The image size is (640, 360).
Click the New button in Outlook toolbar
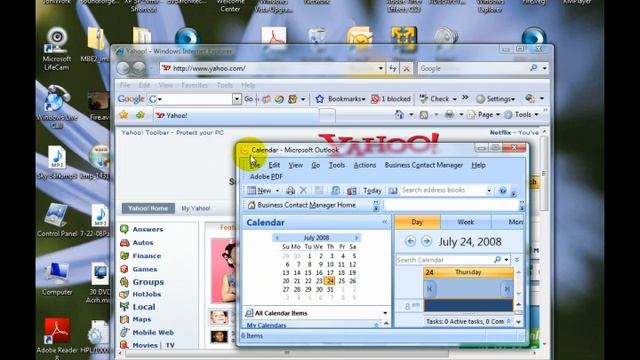(260, 191)
